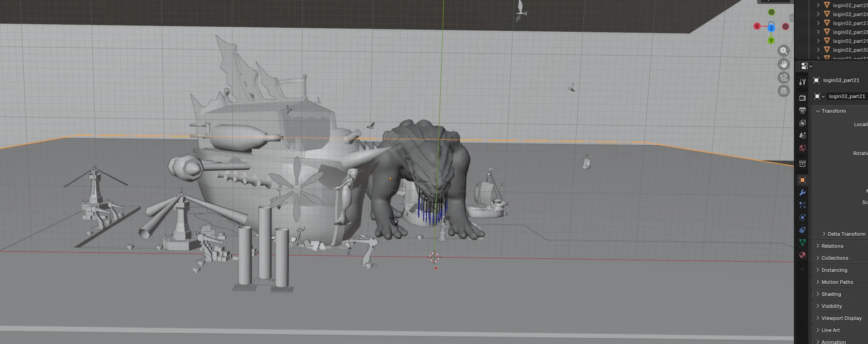Image resolution: width=868 pixels, height=344 pixels.
Task: Expand the Viewport Display panel
Action: 841,318
